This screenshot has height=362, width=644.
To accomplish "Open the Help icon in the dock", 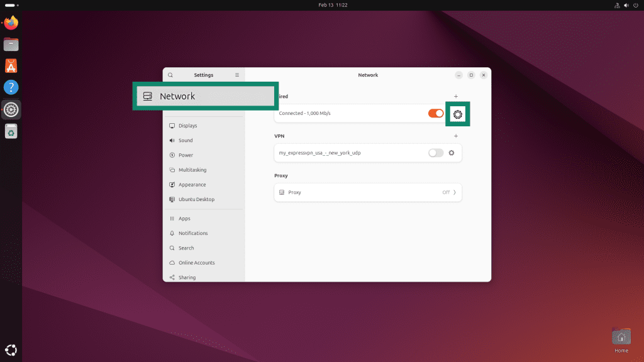I will (x=11, y=87).
